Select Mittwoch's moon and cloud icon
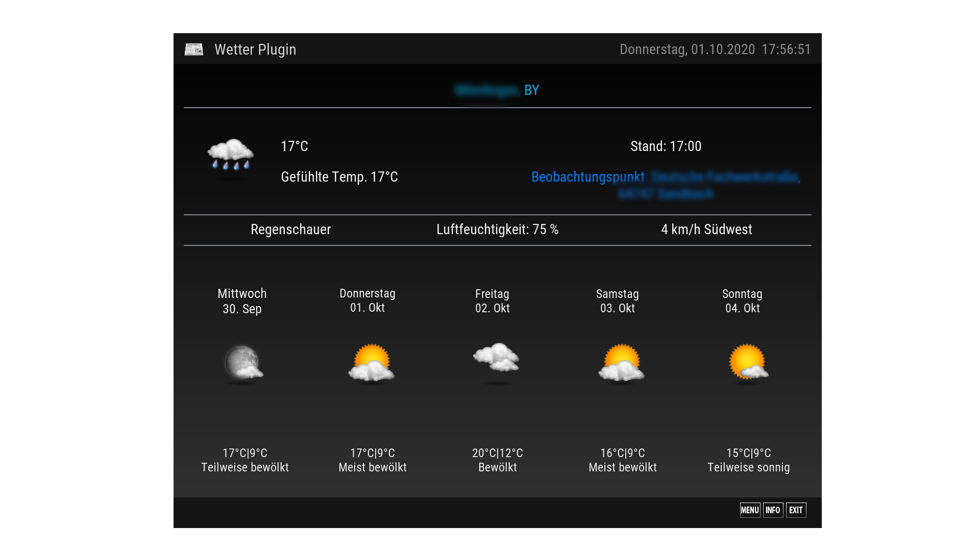 pos(243,363)
